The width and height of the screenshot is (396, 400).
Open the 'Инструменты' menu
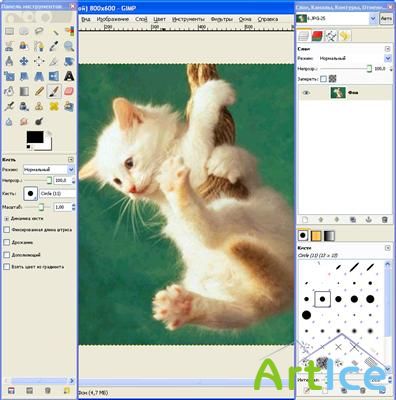coord(188,19)
